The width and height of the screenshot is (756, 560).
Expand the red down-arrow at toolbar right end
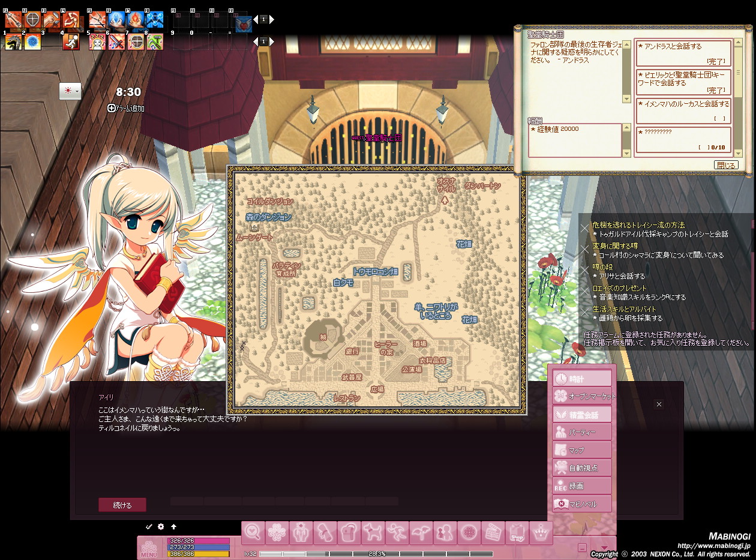pos(604,547)
